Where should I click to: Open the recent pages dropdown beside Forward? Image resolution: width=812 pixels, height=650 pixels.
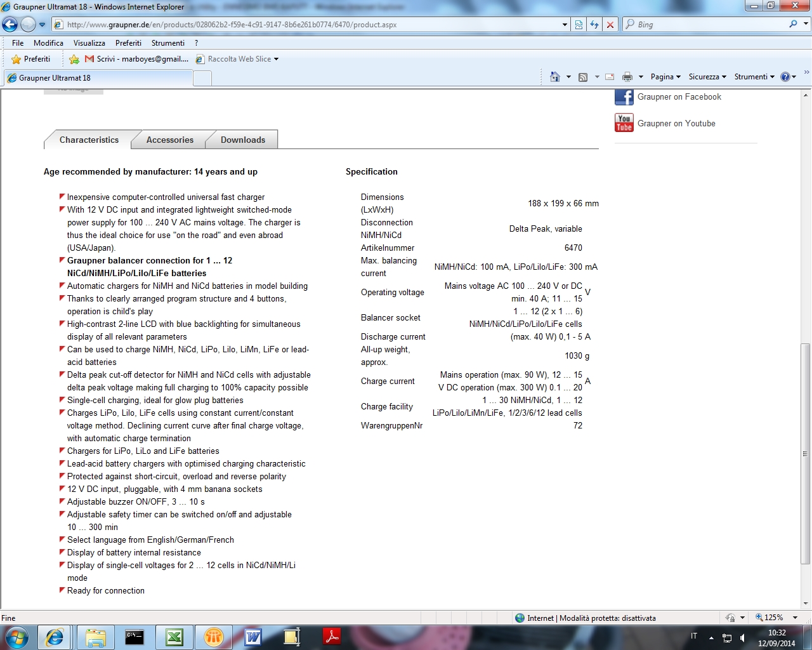(x=43, y=25)
